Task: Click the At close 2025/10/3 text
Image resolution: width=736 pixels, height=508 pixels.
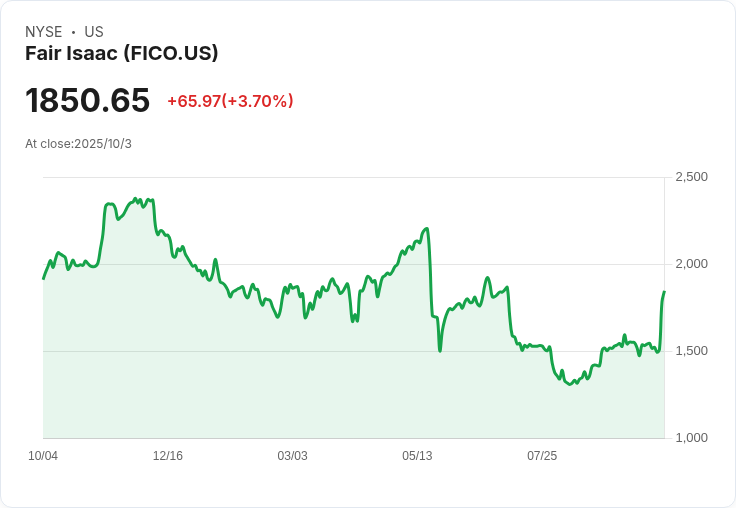Action: point(78,144)
